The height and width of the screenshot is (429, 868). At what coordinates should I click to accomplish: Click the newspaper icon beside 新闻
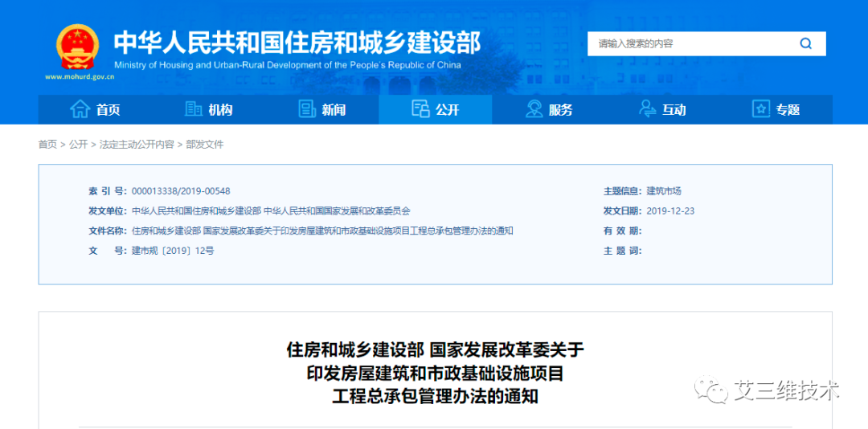tap(307, 109)
